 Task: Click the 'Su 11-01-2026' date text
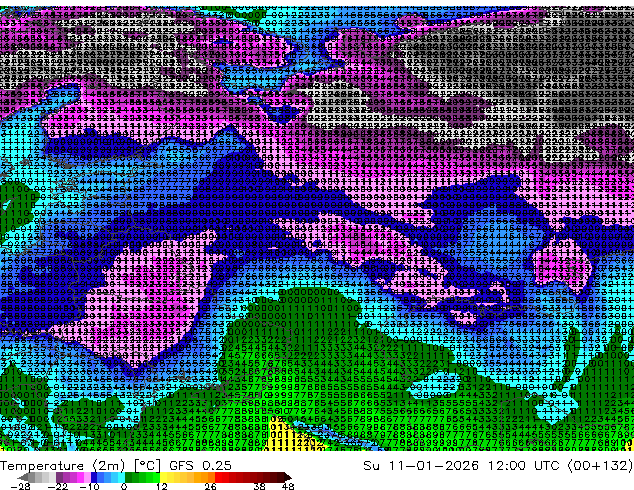(421, 466)
